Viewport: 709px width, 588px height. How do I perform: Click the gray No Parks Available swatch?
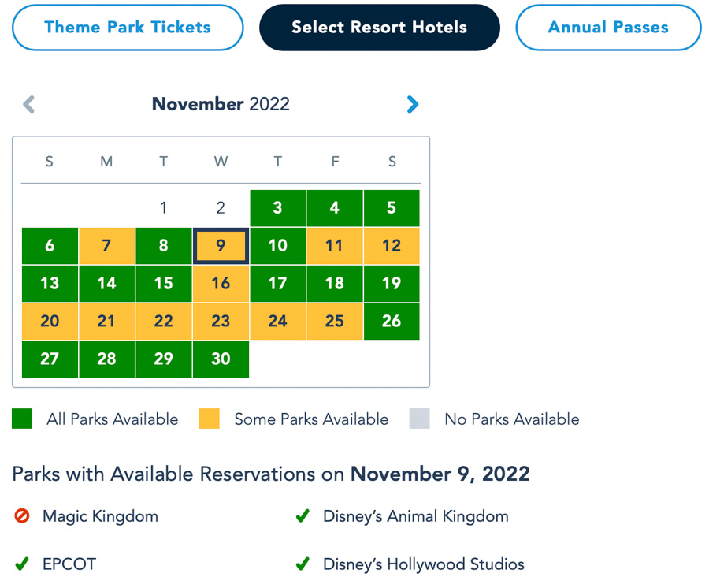(x=420, y=419)
